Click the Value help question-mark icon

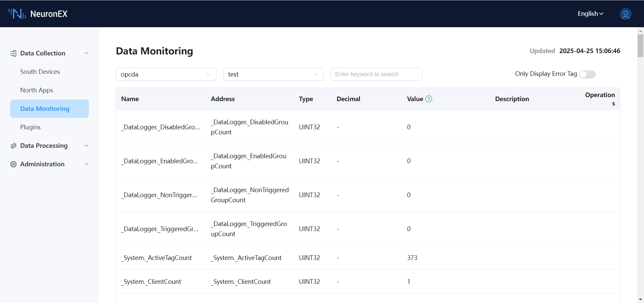(429, 99)
